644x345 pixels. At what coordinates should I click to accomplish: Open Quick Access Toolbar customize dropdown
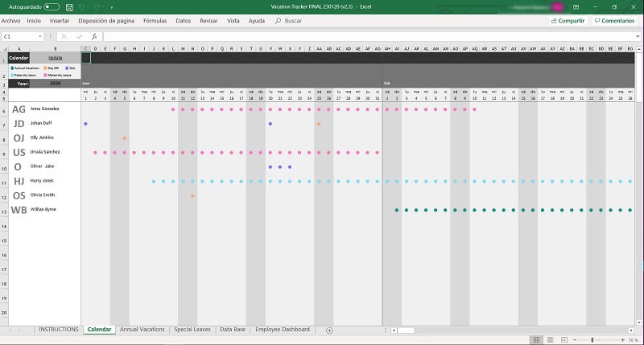[x=112, y=7]
